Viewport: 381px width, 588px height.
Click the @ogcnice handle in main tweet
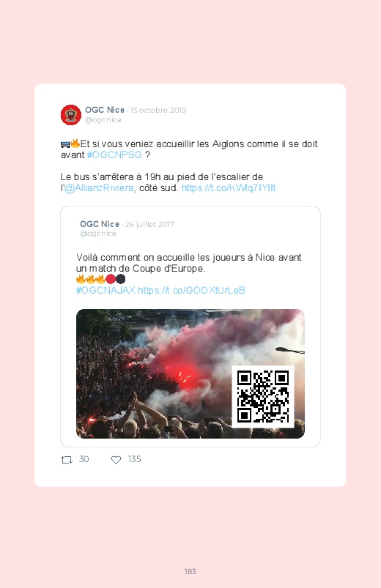point(103,120)
